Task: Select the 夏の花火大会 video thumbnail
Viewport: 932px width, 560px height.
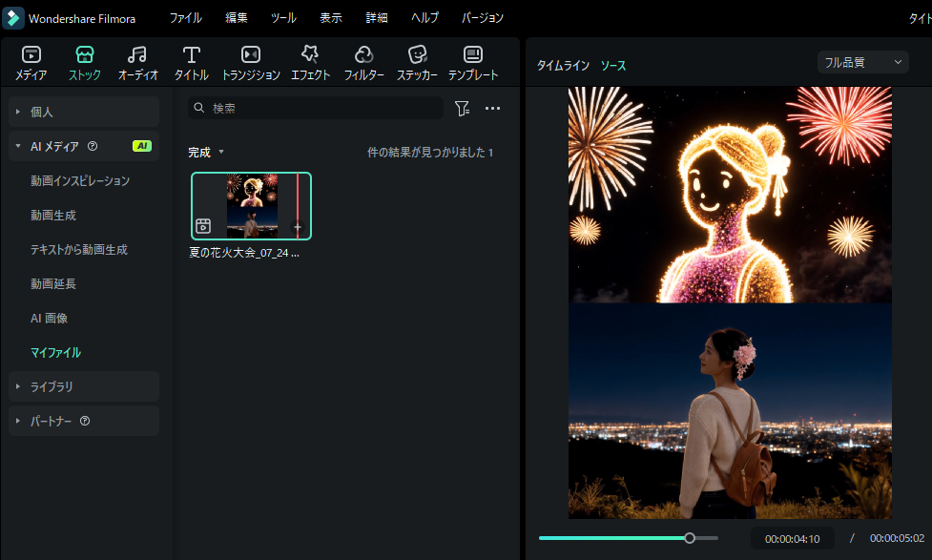Action: point(251,206)
